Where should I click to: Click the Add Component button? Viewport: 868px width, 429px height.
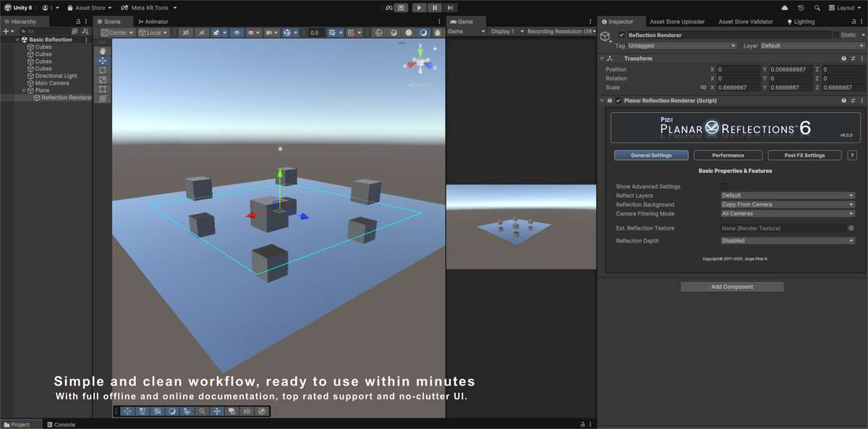[x=732, y=287]
